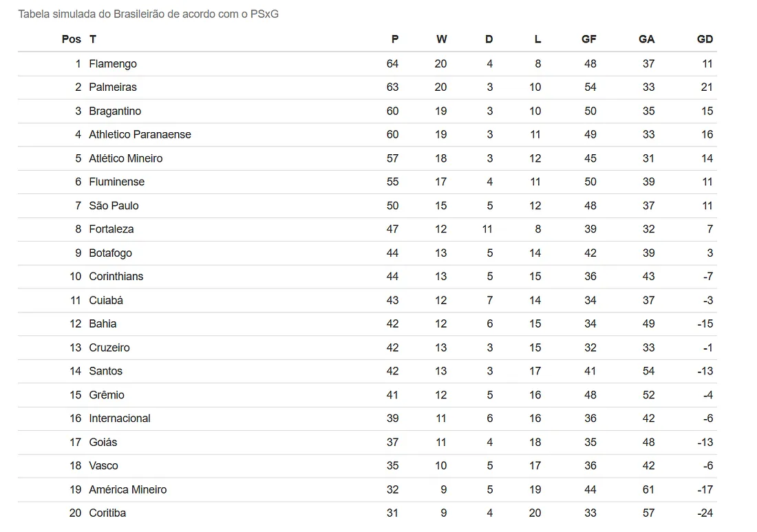Select the Fortaleza team name

point(111,229)
